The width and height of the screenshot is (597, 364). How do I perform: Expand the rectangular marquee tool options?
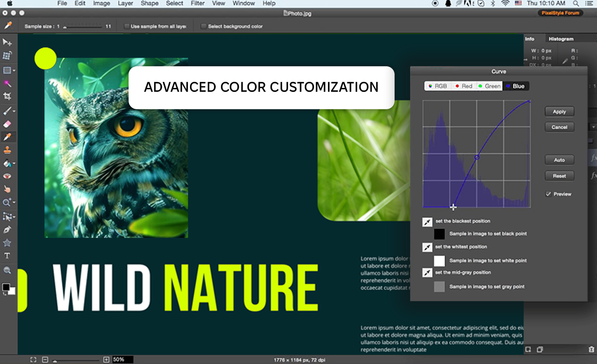(x=14, y=71)
